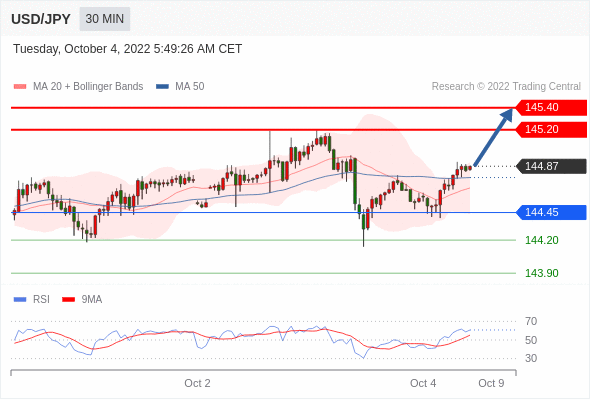Click 'Research © 2022 Trading Central' credit text

click(x=506, y=87)
